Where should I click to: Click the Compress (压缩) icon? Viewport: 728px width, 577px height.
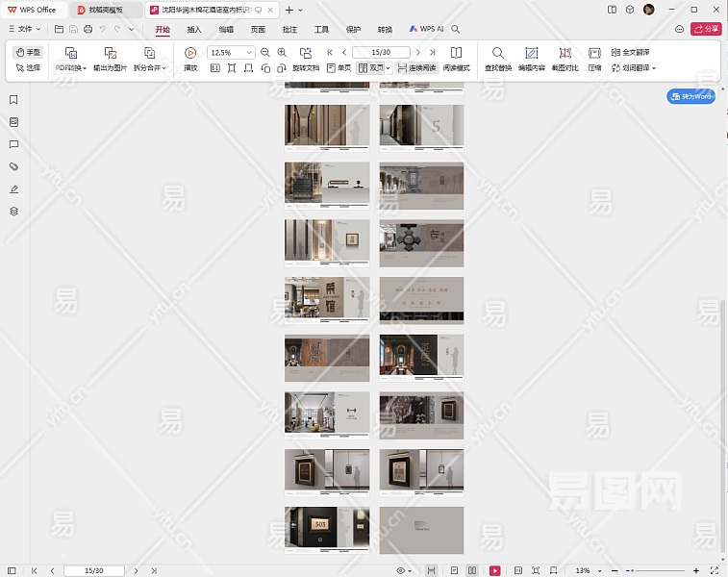594,53
